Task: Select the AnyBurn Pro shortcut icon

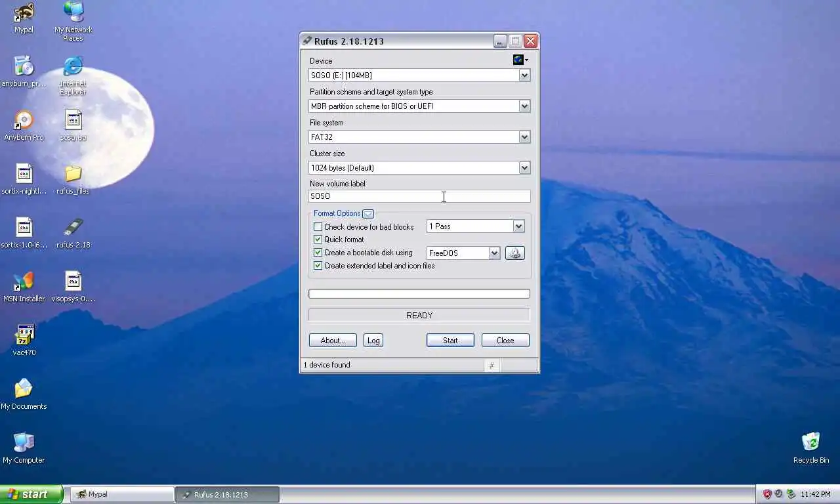Action: [x=24, y=125]
